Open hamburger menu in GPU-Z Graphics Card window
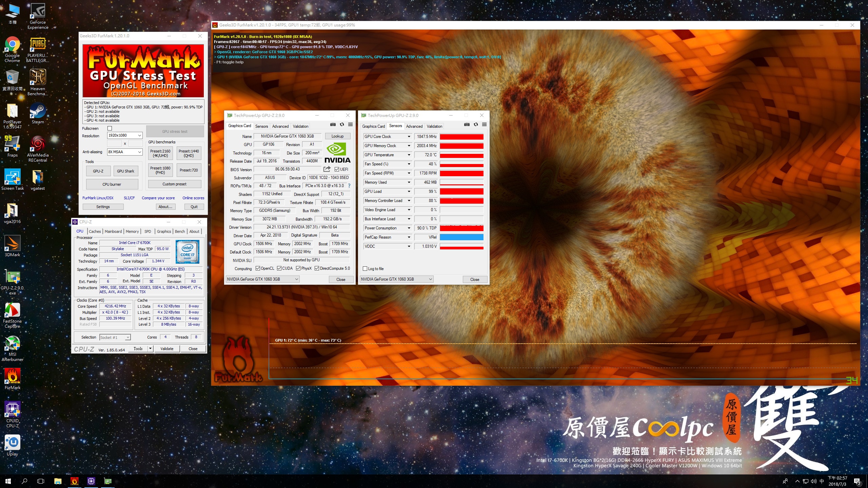This screenshot has width=868, height=488. pos(351,124)
